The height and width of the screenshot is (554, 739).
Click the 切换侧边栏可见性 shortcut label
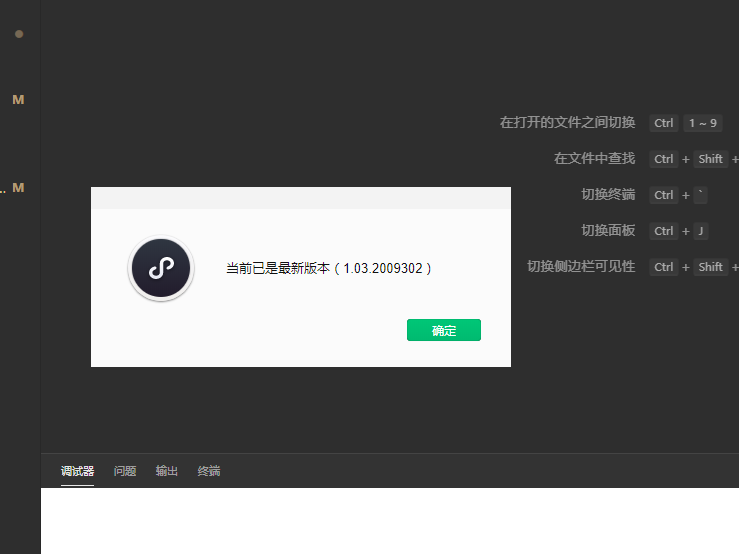[x=581, y=266]
